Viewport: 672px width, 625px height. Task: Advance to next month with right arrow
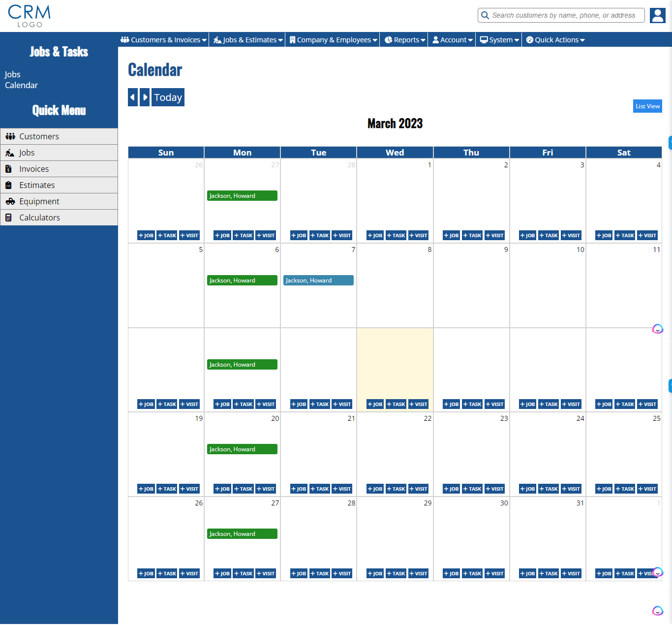pyautogui.click(x=145, y=97)
